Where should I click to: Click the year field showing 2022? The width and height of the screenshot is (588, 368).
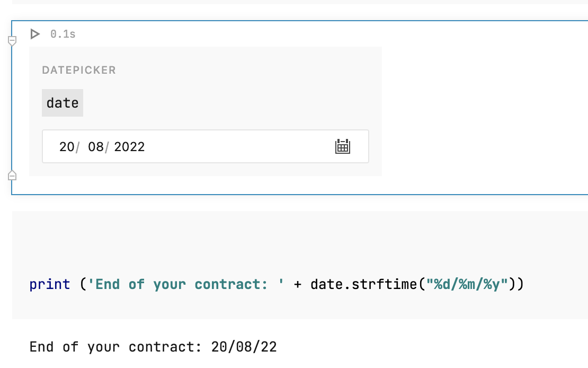pos(129,146)
